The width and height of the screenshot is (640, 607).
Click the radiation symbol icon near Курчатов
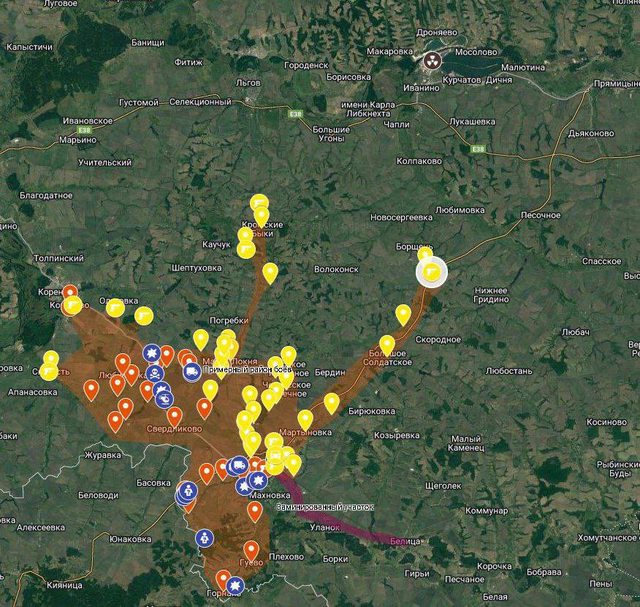[433, 60]
